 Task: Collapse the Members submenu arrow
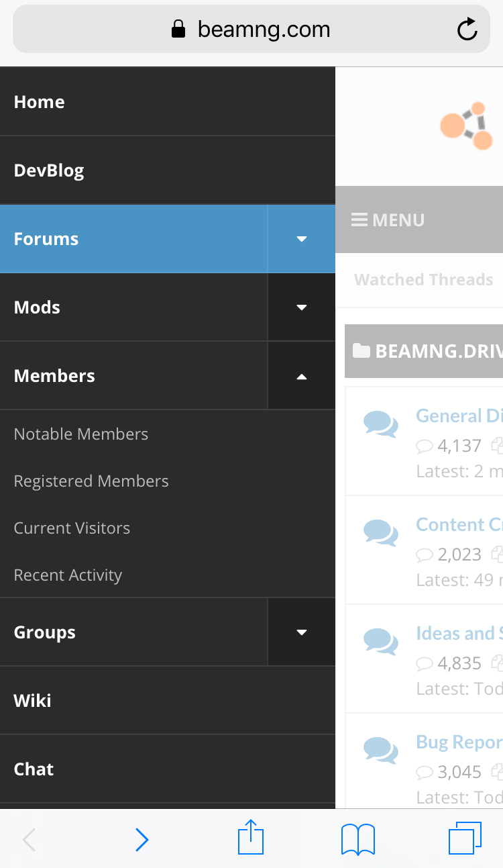302,376
